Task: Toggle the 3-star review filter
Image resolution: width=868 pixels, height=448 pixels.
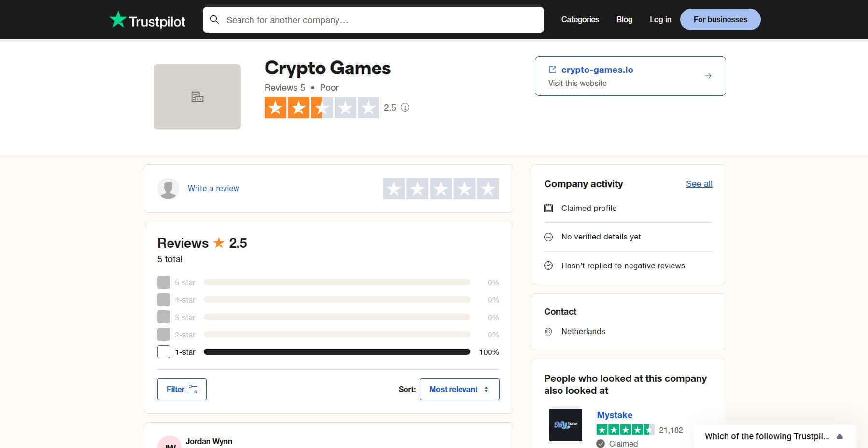Action: (164, 317)
